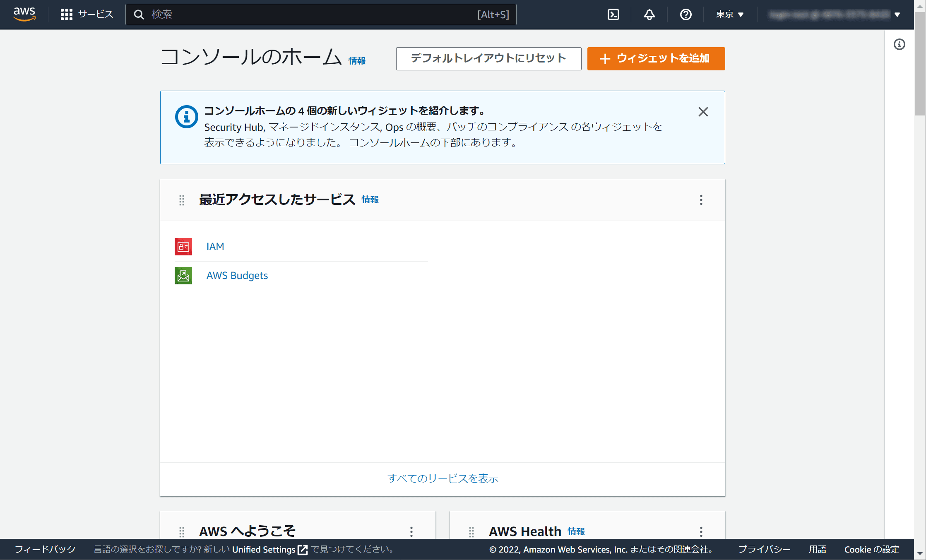Click the scrollbar down arrow
Viewport: 926px width, 560px height.
coord(920,553)
